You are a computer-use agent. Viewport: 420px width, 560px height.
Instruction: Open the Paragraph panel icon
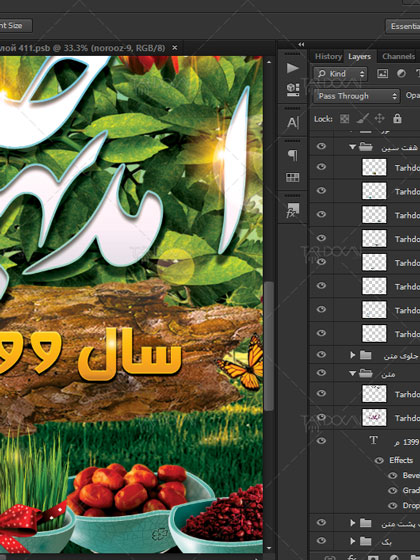(x=292, y=155)
